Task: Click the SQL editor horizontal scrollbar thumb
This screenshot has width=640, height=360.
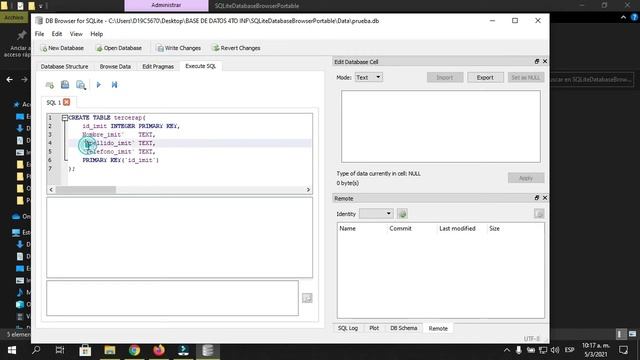Action: [86, 190]
